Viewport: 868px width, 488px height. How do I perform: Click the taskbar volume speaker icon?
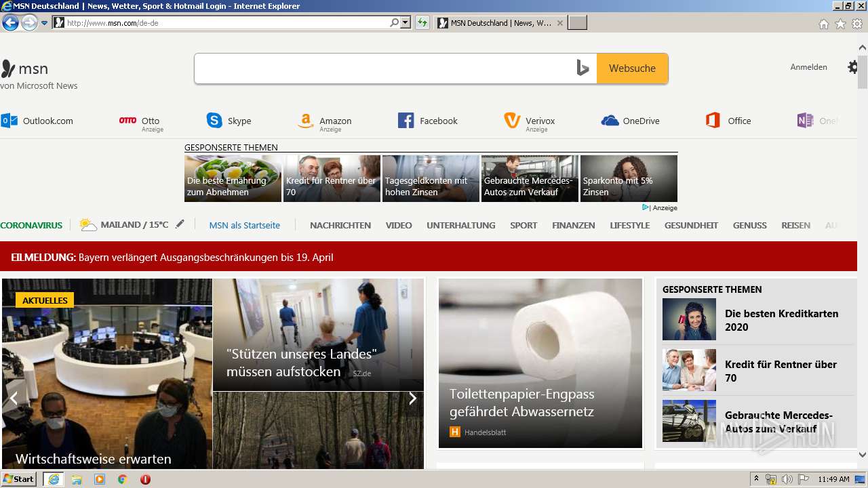click(787, 479)
